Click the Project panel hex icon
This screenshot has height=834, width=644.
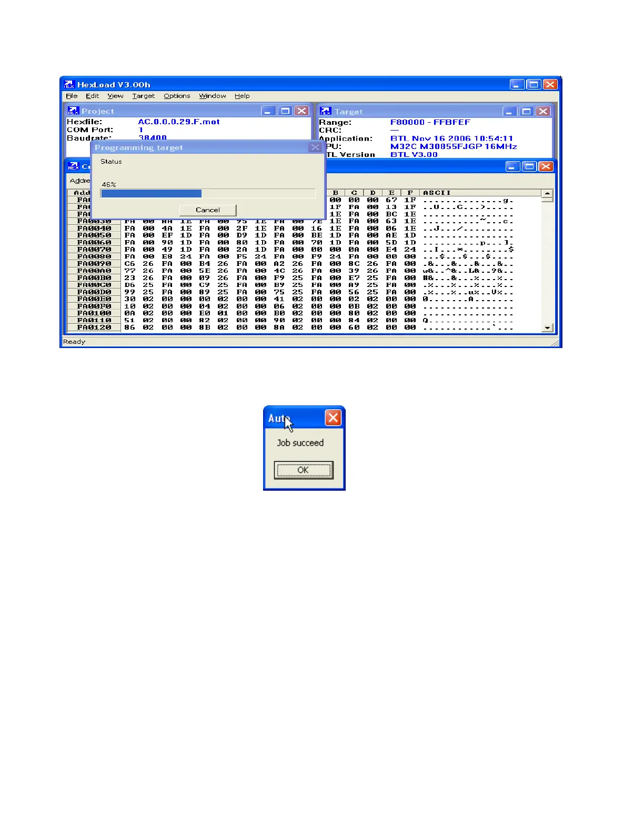(74, 111)
